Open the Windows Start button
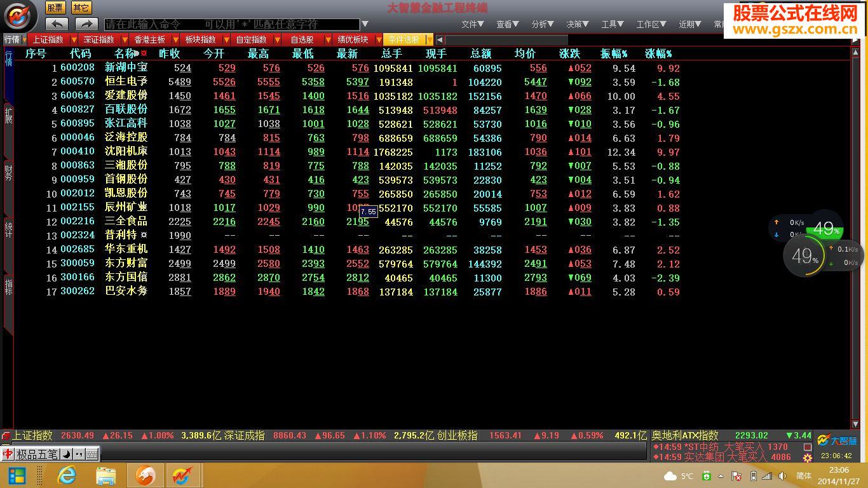Image resolution: width=868 pixels, height=488 pixels. coord(17,475)
